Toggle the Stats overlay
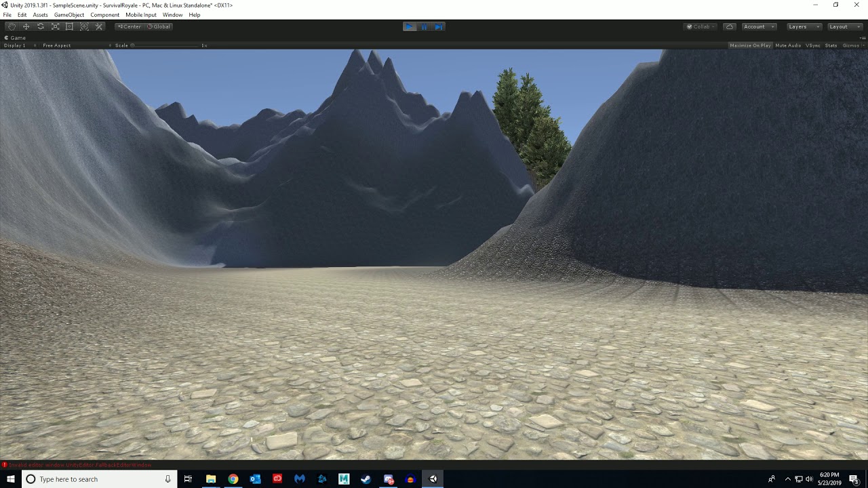Screen dimensions: 868x488 click(x=831, y=45)
